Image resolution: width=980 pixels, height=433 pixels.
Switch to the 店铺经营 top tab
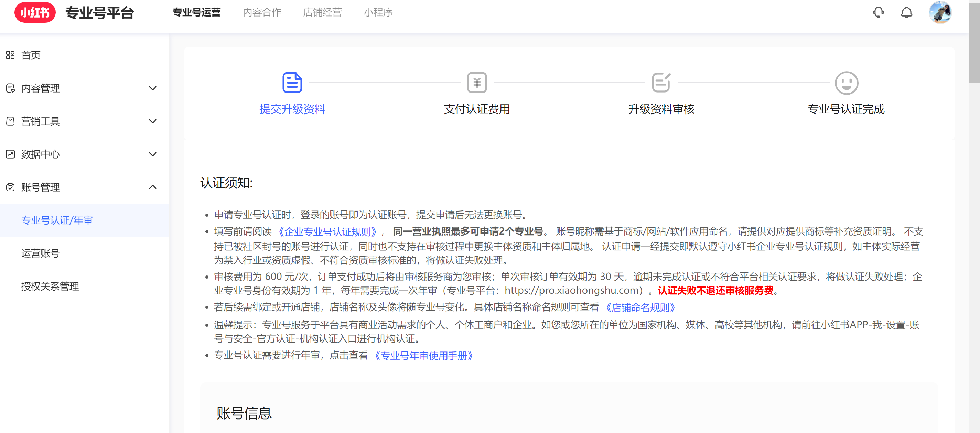pos(322,12)
